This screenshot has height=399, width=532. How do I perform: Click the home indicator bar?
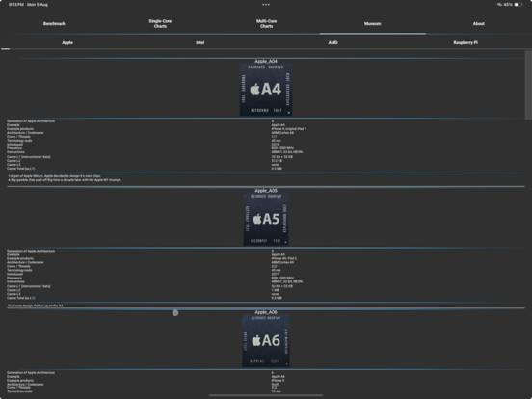tap(266, 395)
